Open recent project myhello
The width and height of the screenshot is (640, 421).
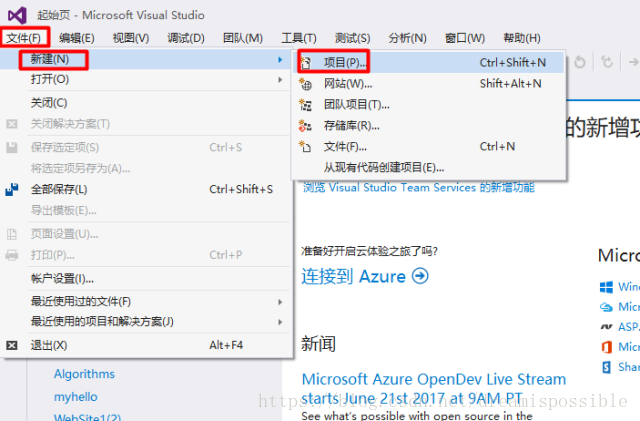(76, 397)
